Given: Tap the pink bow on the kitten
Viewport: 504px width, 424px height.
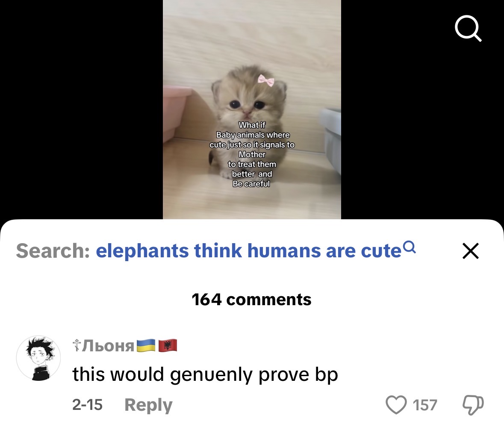Looking at the screenshot, I should coord(266,80).
